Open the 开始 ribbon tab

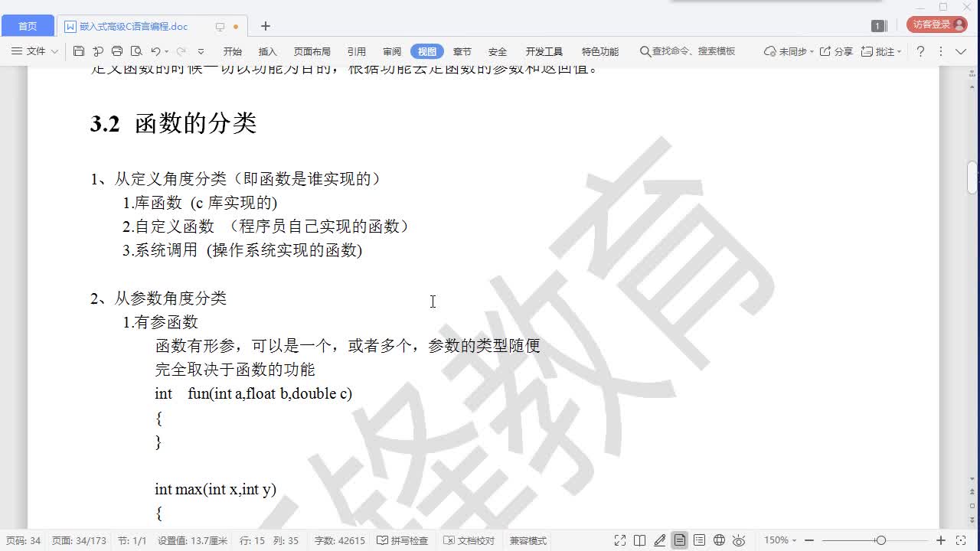click(233, 51)
